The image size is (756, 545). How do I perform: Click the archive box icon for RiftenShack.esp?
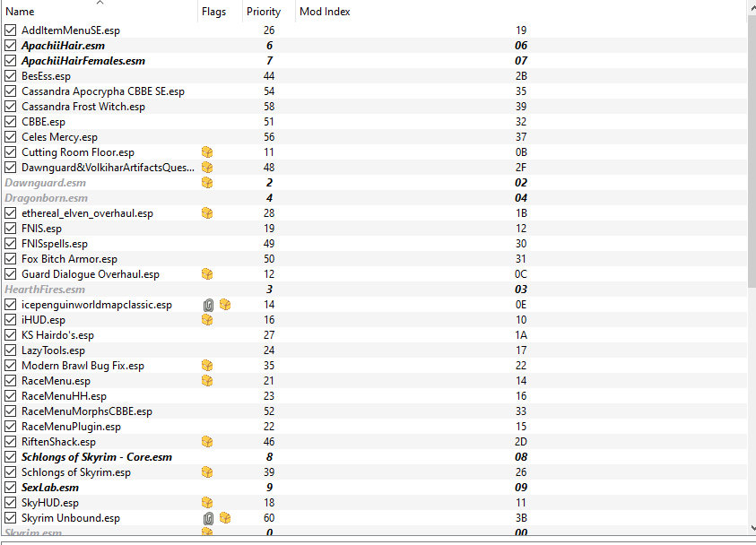pos(207,442)
